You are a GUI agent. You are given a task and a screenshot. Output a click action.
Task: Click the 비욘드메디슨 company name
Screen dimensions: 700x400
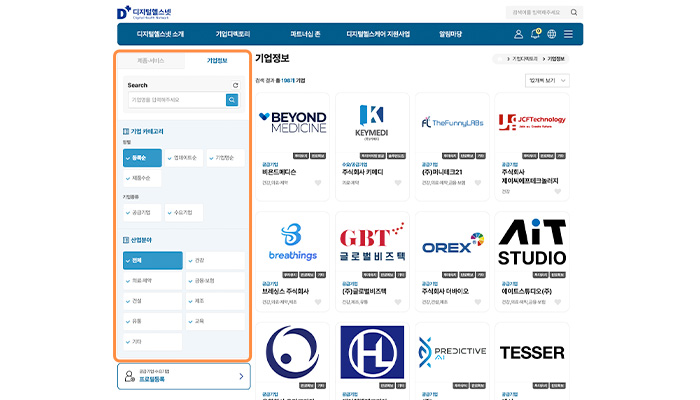click(x=279, y=172)
